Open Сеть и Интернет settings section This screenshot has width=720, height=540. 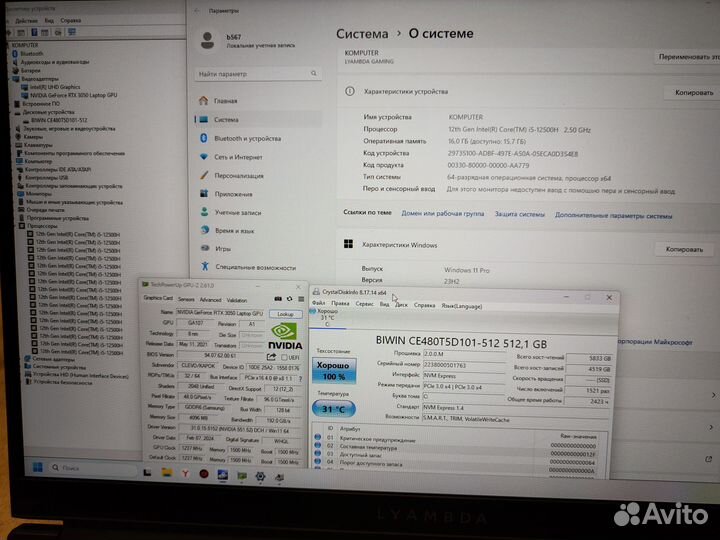[x=238, y=157]
